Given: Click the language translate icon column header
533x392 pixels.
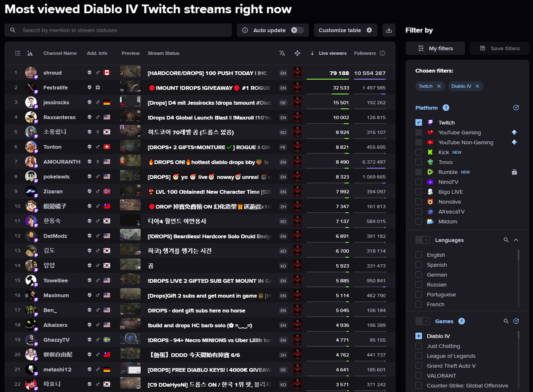Looking at the screenshot, I should coord(282,53).
